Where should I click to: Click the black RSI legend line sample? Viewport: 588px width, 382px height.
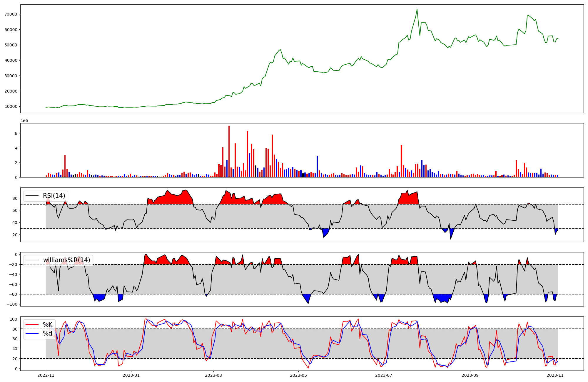point(32,196)
